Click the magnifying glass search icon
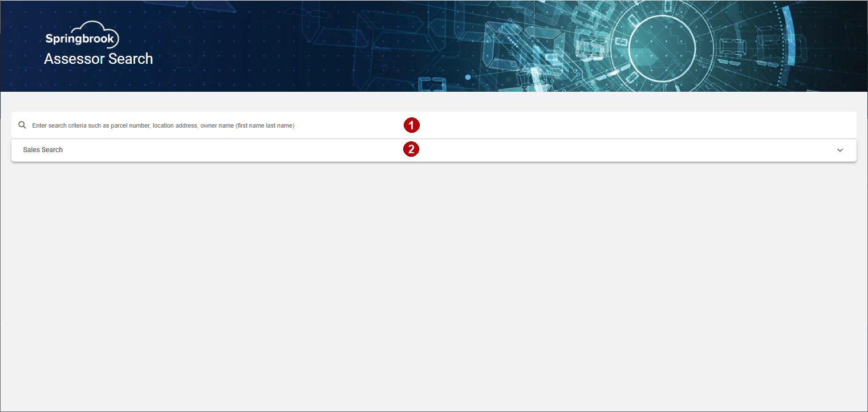 (22, 125)
